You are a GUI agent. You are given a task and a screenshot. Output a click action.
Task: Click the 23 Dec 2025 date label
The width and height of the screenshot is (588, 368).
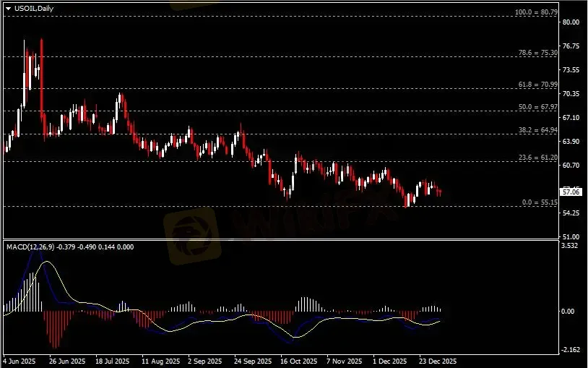[x=438, y=359]
